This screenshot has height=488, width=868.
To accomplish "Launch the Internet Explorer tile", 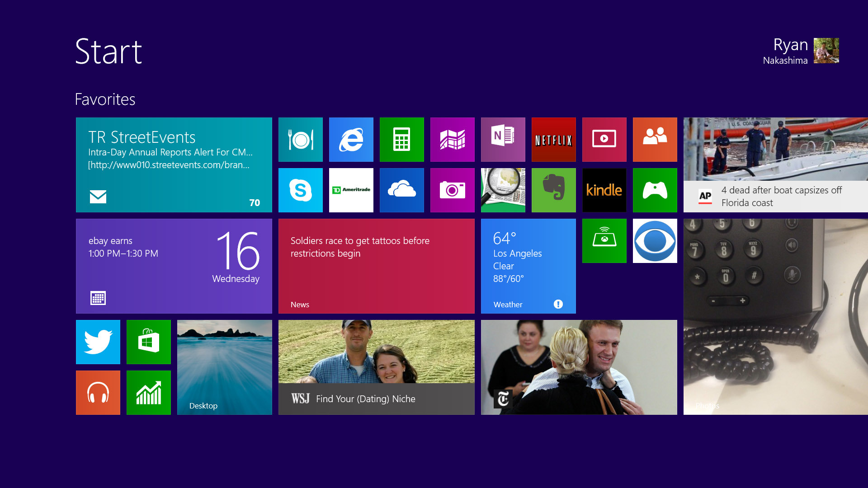I will [x=351, y=140].
